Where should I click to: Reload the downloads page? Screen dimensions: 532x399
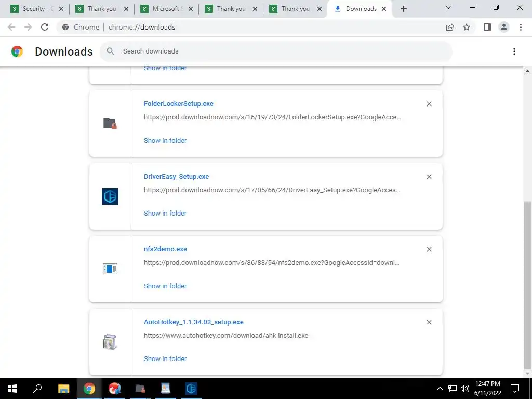(x=45, y=27)
